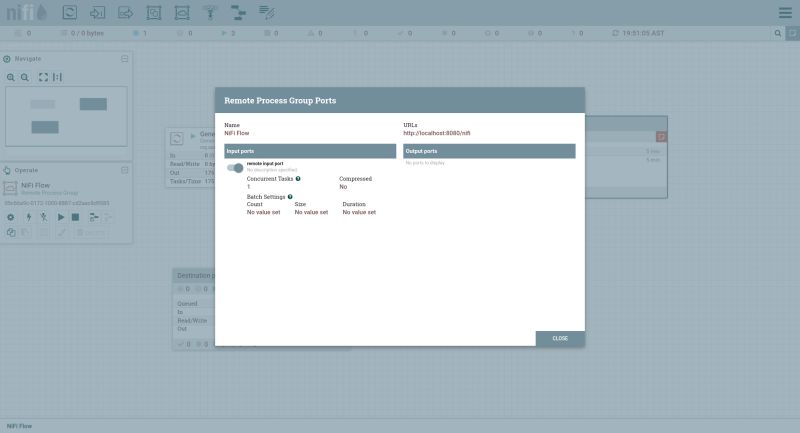Open Configuration gear in Operate panel
The height and width of the screenshot is (433, 800).
[x=11, y=217]
